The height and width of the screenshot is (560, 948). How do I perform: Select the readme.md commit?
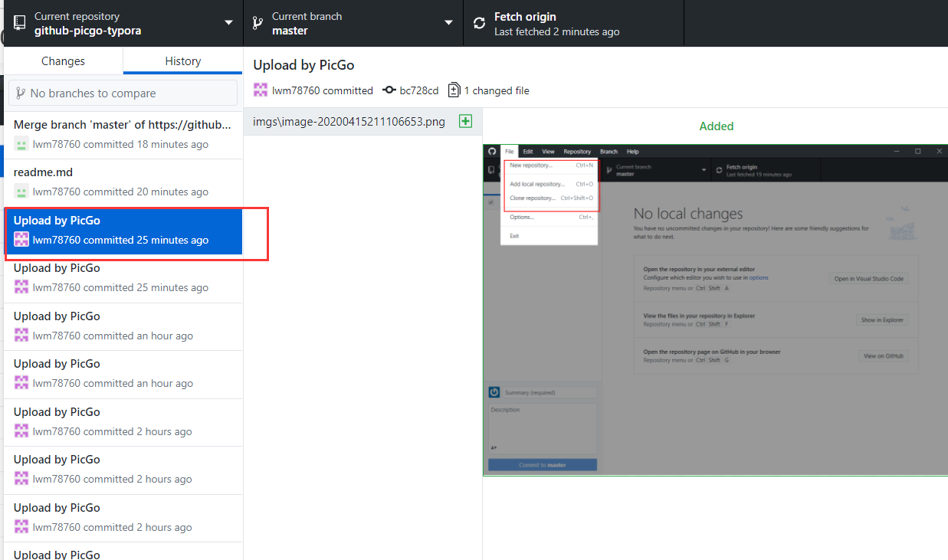123,182
